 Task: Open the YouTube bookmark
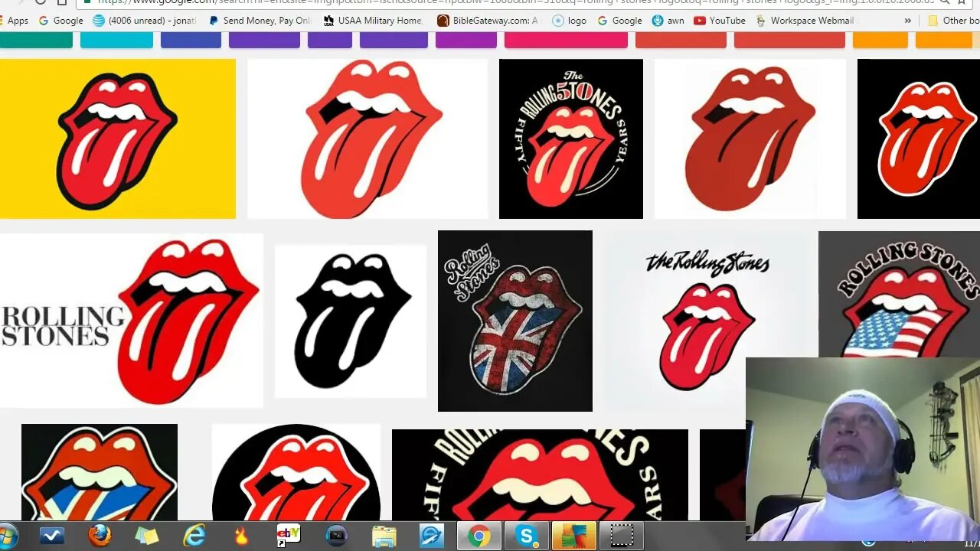coord(720,21)
